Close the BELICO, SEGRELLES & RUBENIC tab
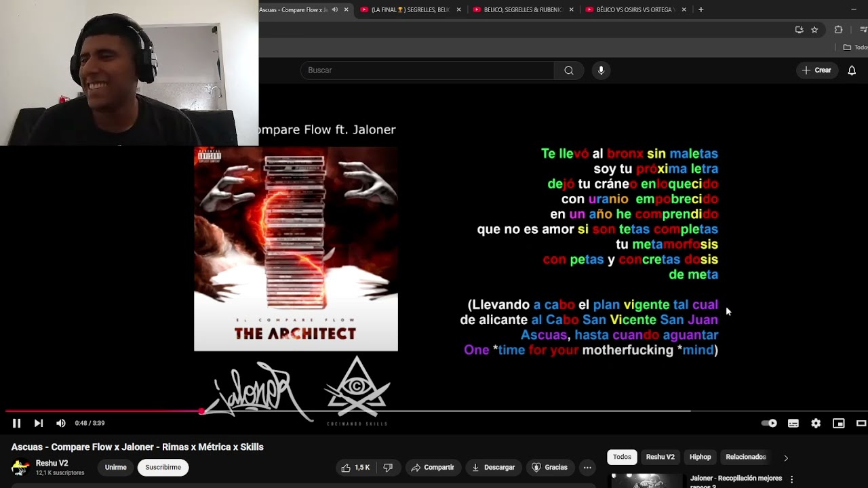This screenshot has width=868, height=488. coord(572,9)
